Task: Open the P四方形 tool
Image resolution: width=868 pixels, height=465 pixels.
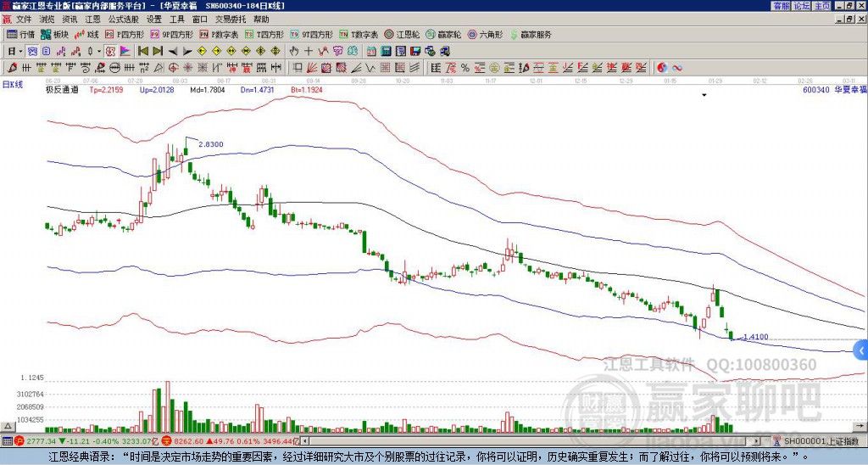Action: click(x=125, y=34)
